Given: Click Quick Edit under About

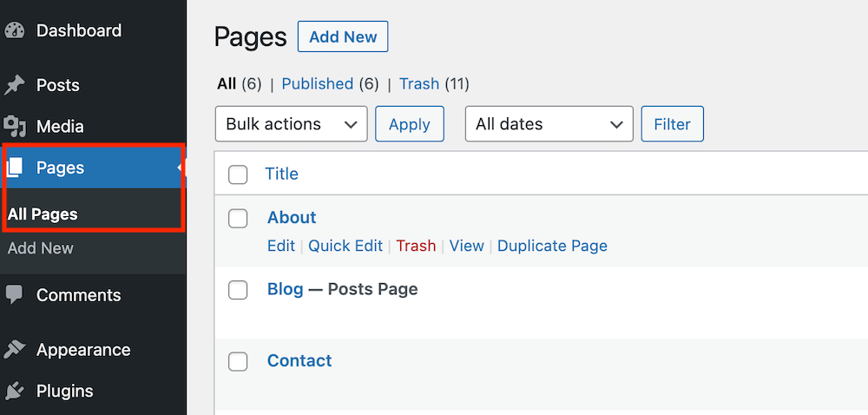Looking at the screenshot, I should [x=345, y=246].
